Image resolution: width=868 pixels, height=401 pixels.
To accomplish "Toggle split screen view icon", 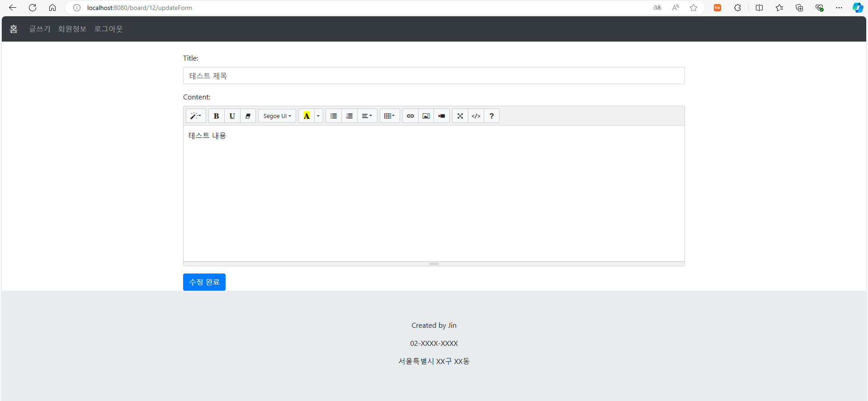I will [x=759, y=8].
